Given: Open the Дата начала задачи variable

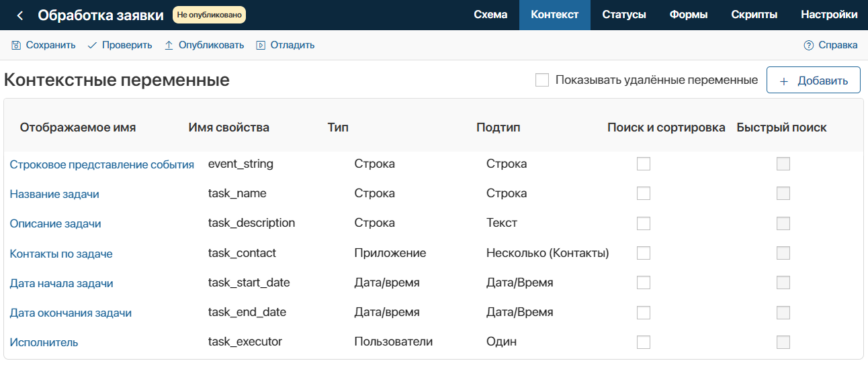Looking at the screenshot, I should [61, 283].
